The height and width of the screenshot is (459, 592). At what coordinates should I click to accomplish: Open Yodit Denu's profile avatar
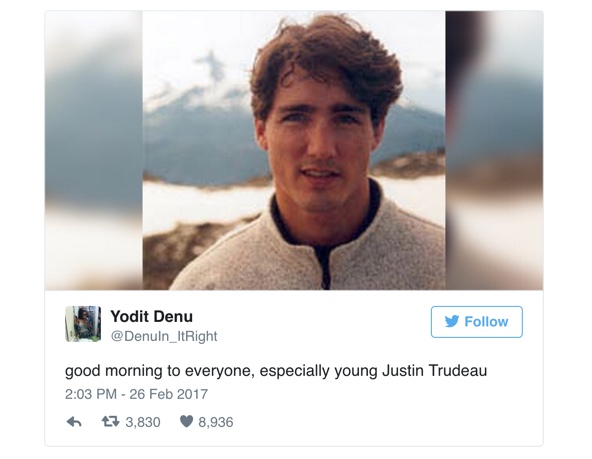[x=83, y=324]
